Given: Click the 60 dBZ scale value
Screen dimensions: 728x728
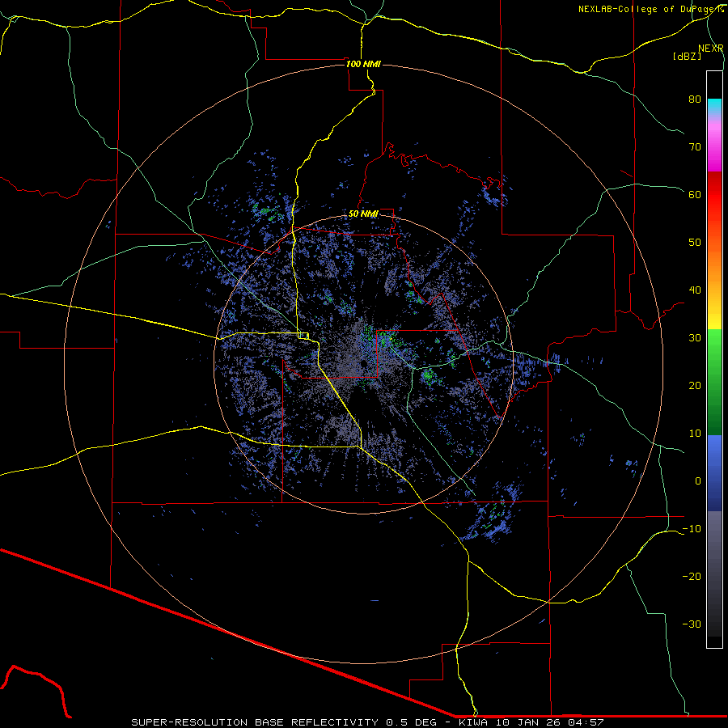Looking at the screenshot, I should click(695, 194).
